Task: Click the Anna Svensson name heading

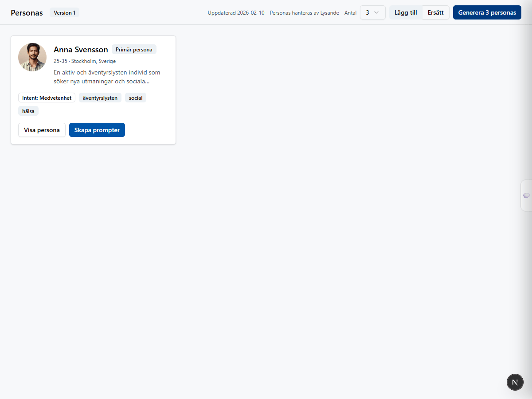Action: point(81,50)
